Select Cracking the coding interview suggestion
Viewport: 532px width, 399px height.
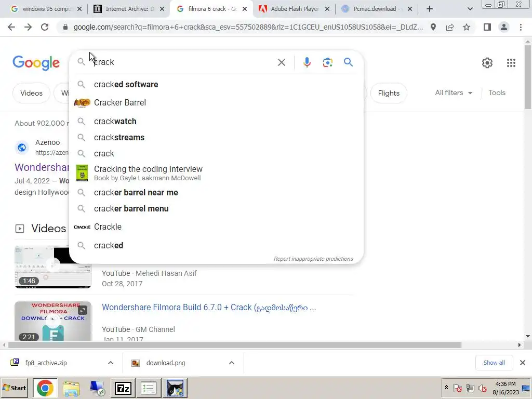point(216,173)
